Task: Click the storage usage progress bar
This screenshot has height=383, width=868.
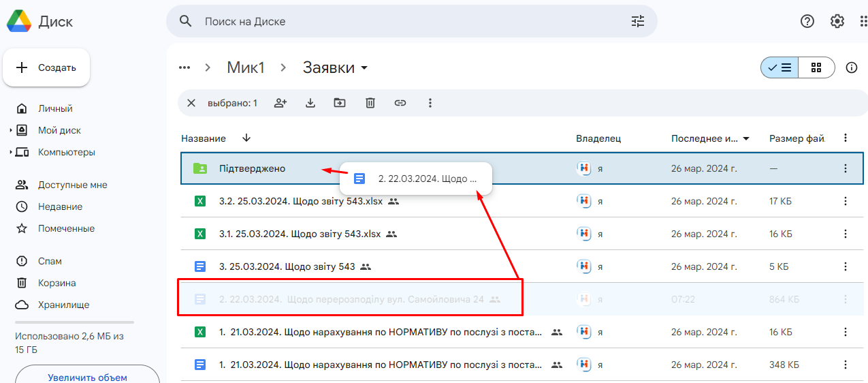Action: point(74,322)
